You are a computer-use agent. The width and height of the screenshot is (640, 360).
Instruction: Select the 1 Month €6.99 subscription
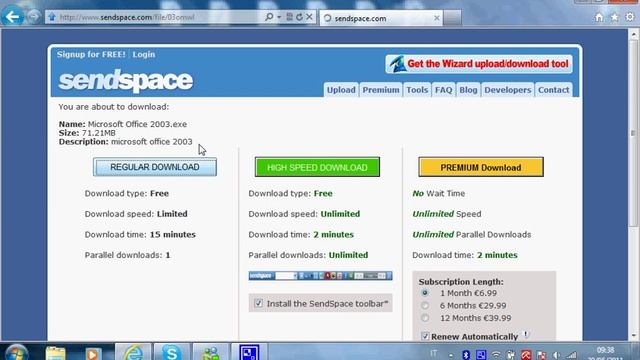(425, 293)
